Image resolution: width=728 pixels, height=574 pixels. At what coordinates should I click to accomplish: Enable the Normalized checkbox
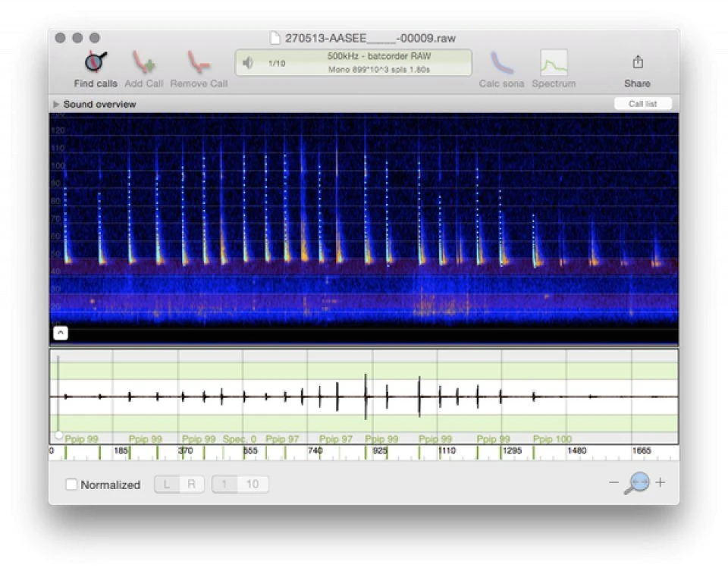[71, 485]
